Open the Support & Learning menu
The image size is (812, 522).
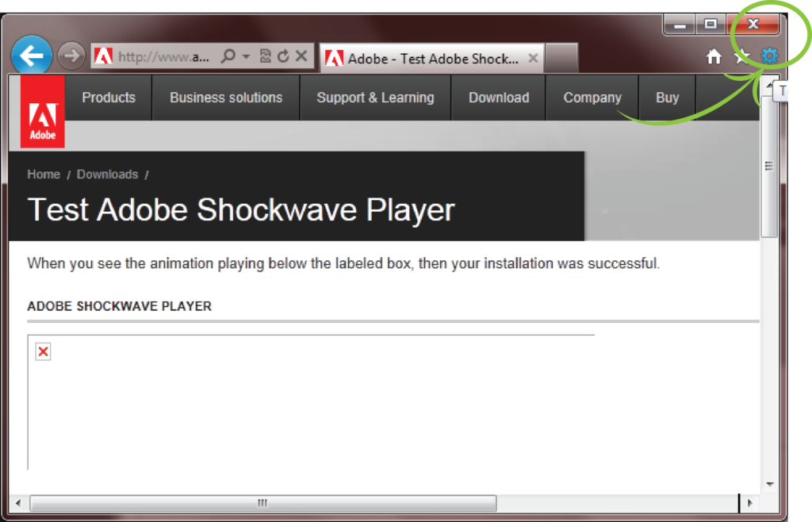click(375, 97)
